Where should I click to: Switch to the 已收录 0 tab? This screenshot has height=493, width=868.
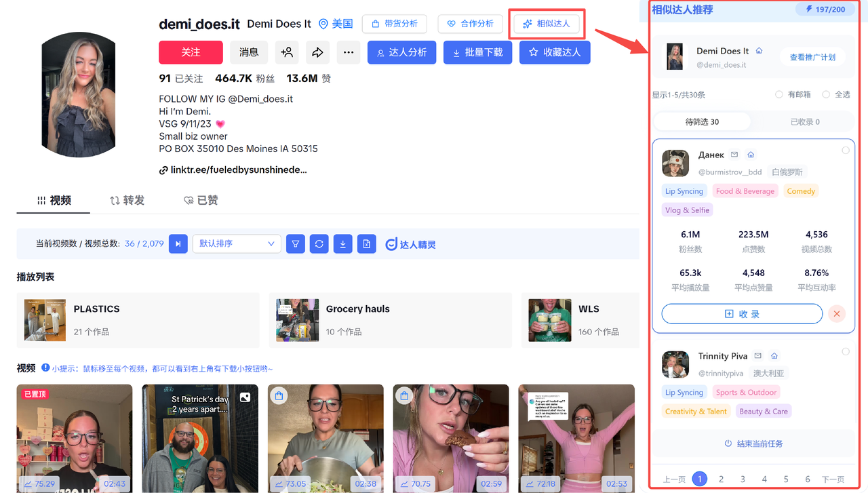point(805,122)
